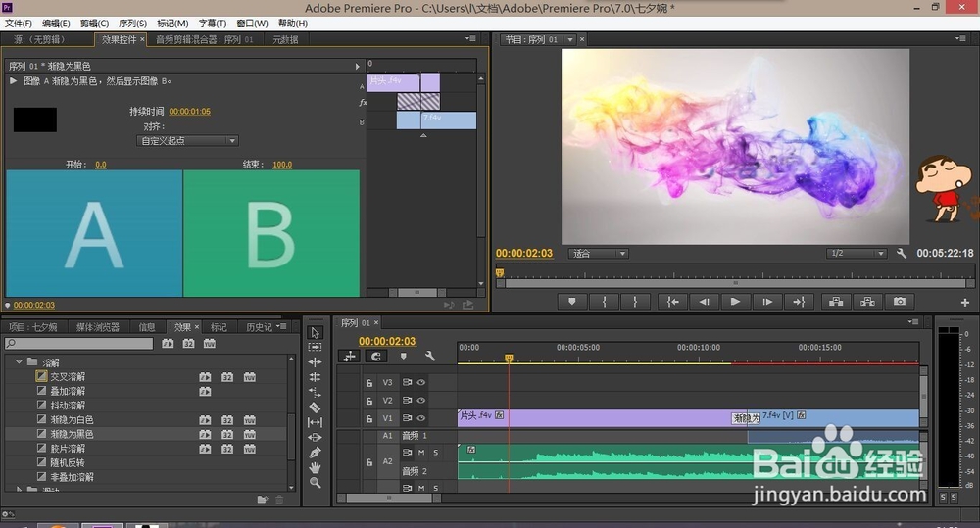Toggle V3 track lock
This screenshot has height=528, width=980.
coord(369,383)
